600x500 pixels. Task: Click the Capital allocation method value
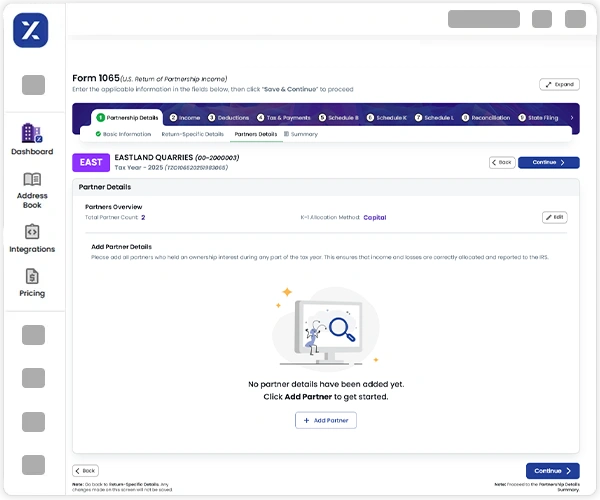point(375,217)
